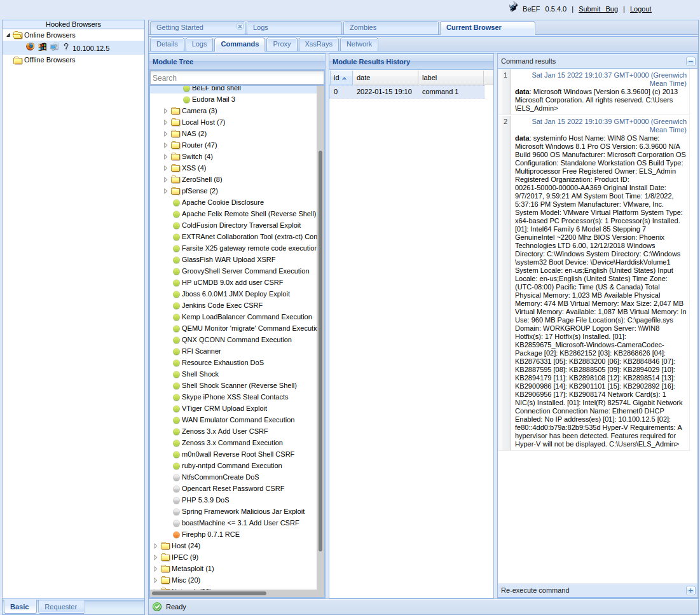Expand the pfSense (2) folder

click(166, 191)
